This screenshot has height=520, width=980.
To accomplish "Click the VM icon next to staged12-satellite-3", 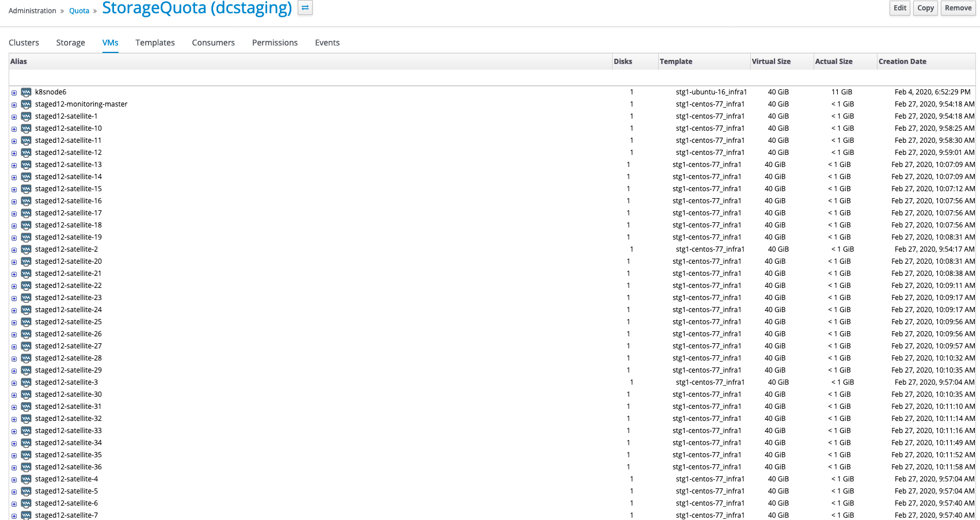I will pos(26,382).
